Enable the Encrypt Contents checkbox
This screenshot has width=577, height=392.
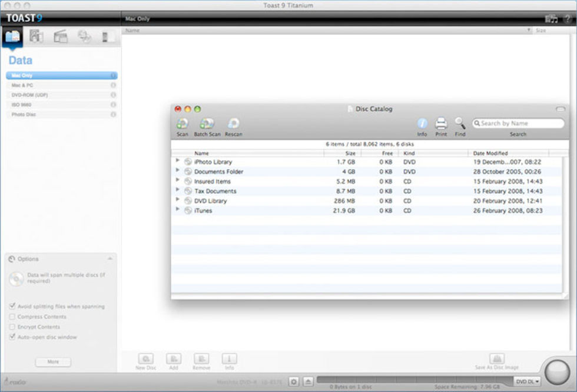[12, 327]
